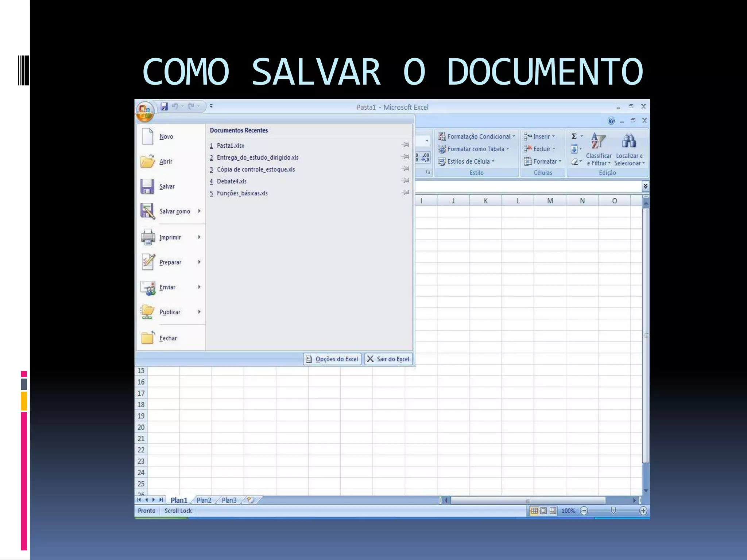Open Excel Help question icon
747x560 pixels.
click(x=611, y=121)
